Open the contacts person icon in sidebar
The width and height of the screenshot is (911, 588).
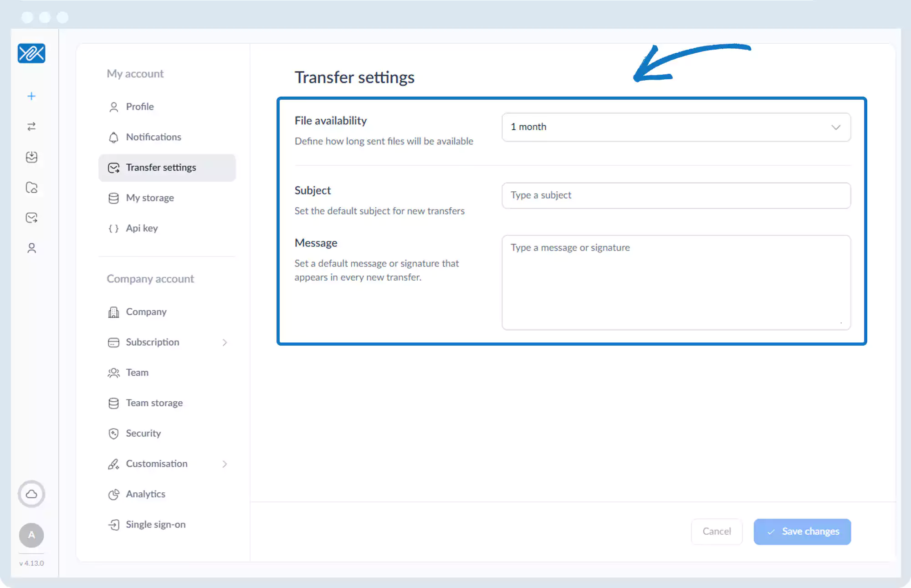click(x=31, y=248)
